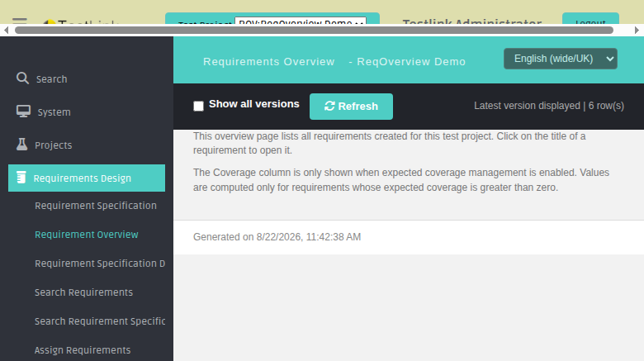This screenshot has width=644, height=361.
Task: Open Requirement Overview link
Action: pyautogui.click(x=87, y=235)
